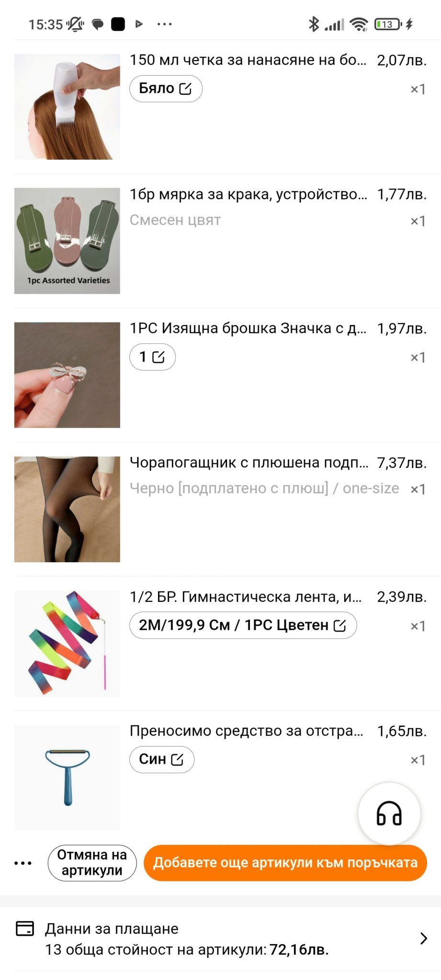Open the rainbow gymnastic ribbon image

(x=67, y=643)
